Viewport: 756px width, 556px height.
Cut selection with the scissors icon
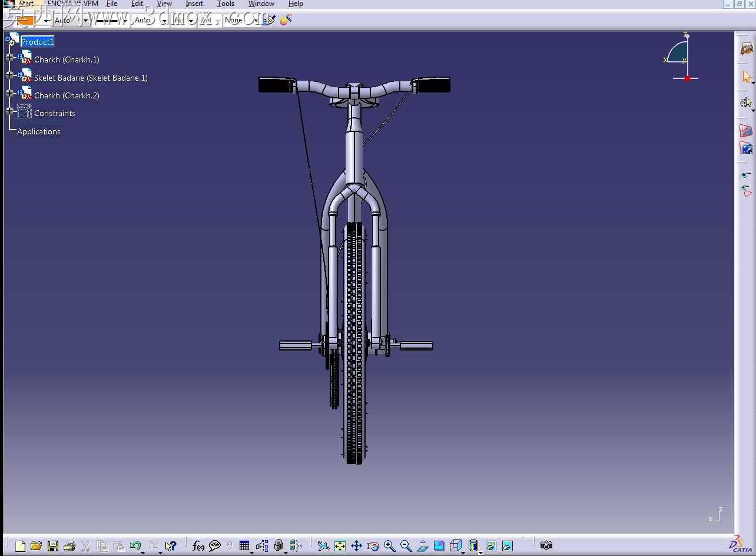point(85,546)
